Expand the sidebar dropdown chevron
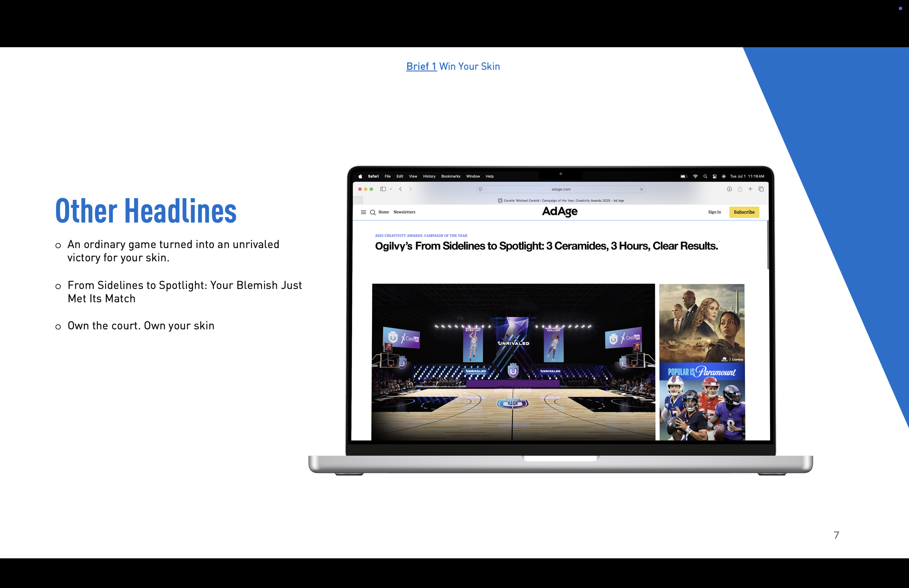This screenshot has height=588, width=909. click(391, 189)
